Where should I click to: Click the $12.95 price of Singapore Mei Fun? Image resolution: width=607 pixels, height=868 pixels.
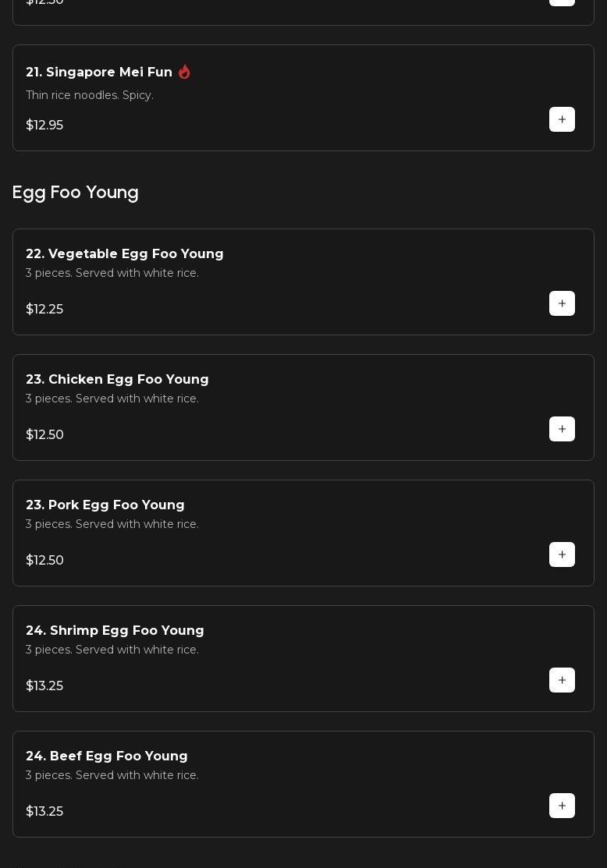pyautogui.click(x=44, y=125)
